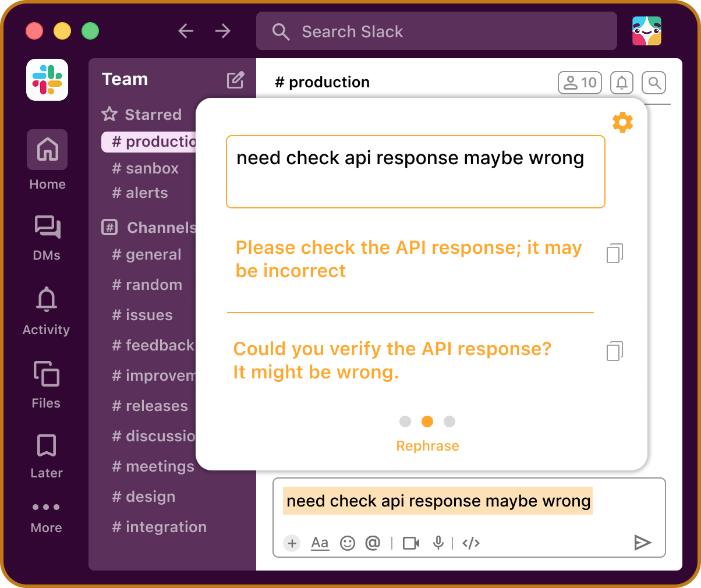Image resolution: width=701 pixels, height=588 pixels.
Task: Select the # random channel
Action: click(x=147, y=285)
